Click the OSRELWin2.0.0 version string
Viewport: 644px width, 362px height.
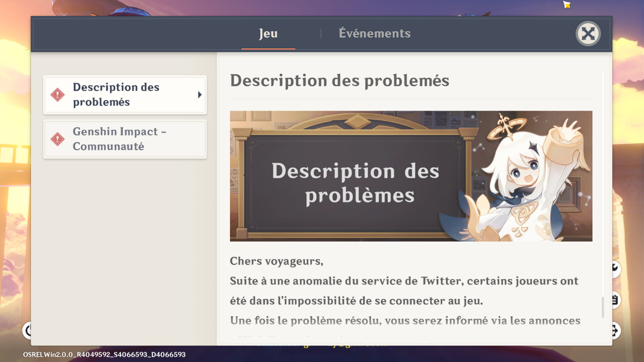[x=104, y=354]
